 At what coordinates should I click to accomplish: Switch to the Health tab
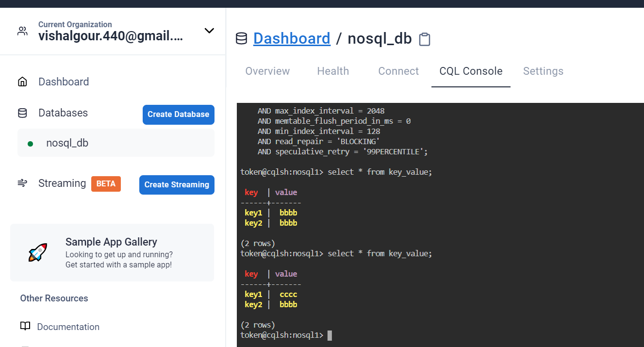coord(333,71)
